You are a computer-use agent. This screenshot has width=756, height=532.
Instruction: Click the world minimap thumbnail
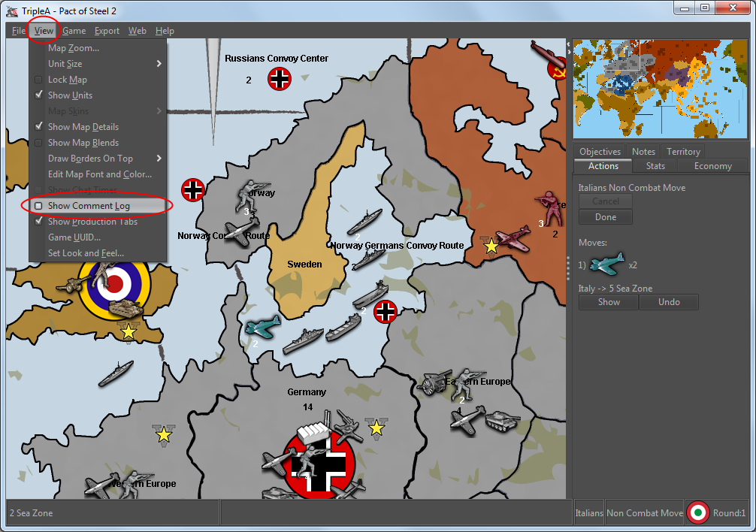coord(661,89)
